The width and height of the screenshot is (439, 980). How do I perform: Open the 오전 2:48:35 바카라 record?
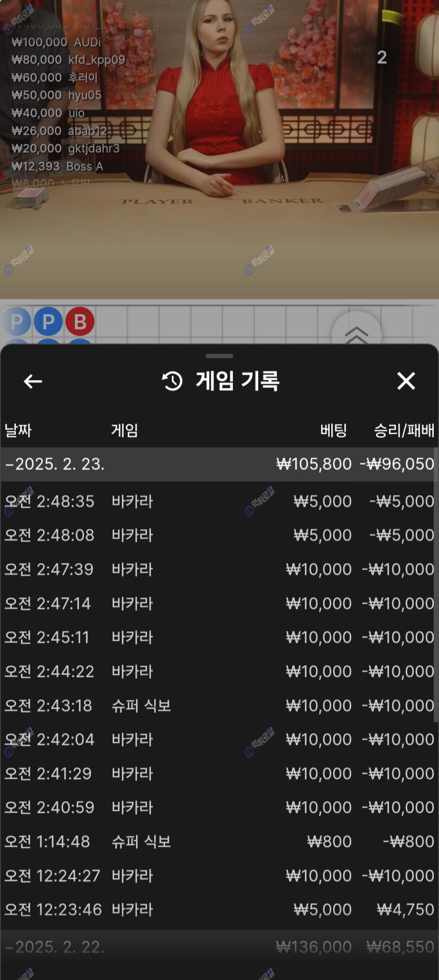tap(219, 501)
